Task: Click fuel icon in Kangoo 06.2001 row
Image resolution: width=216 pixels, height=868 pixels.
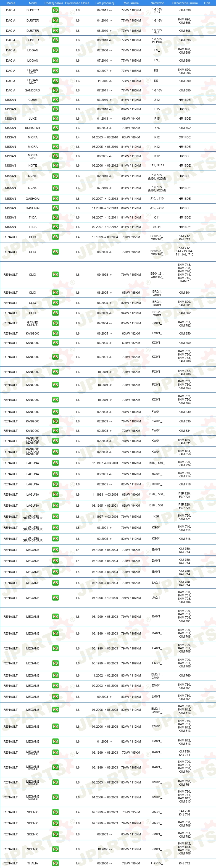Action: click(x=55, y=357)
